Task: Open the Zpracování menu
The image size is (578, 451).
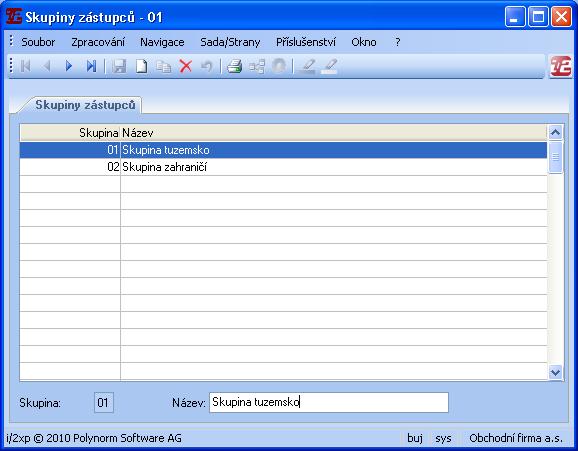Action: [x=98, y=42]
